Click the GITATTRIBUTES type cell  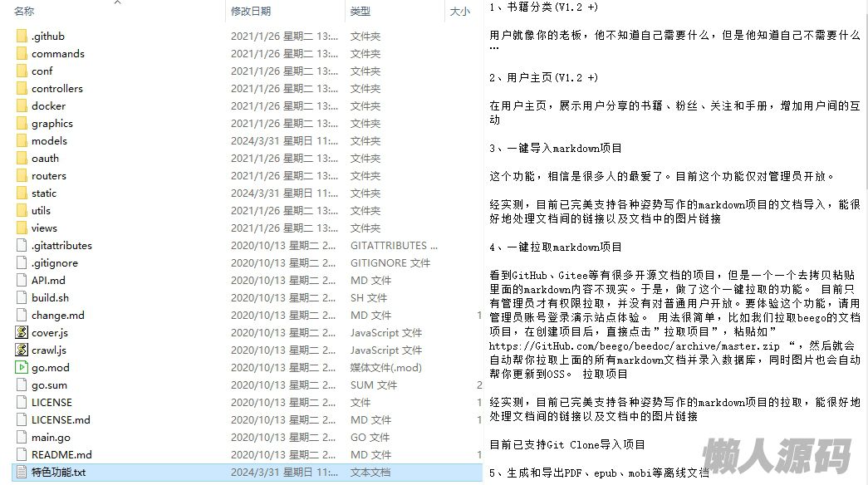point(395,245)
